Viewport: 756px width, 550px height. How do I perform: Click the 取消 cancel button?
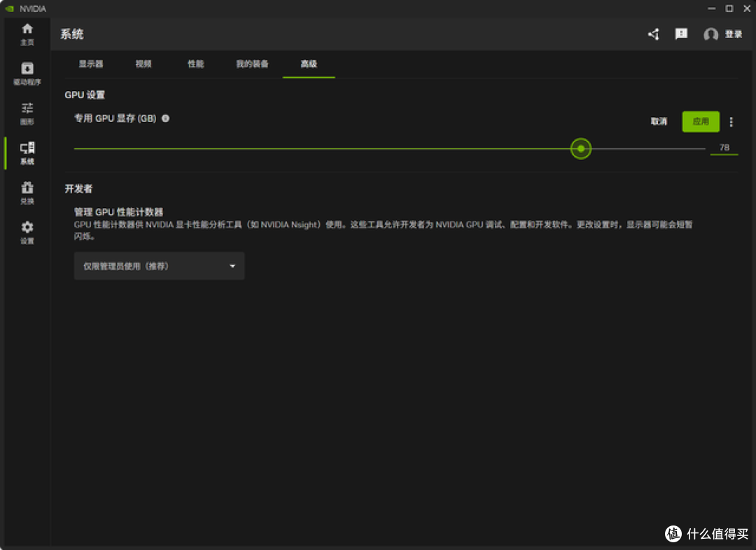(659, 122)
